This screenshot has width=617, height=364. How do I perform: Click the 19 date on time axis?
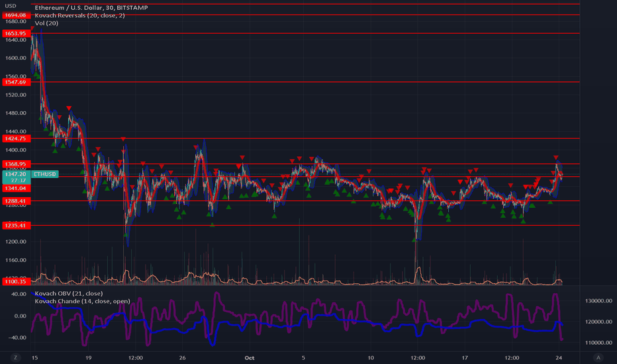click(89, 357)
